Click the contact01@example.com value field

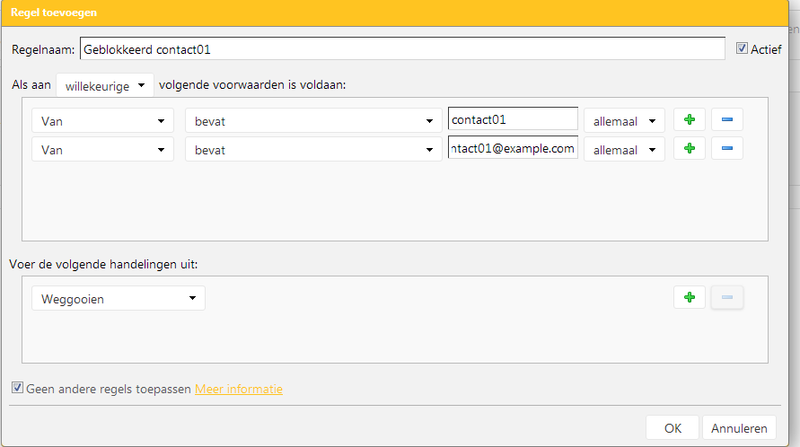[513, 147]
